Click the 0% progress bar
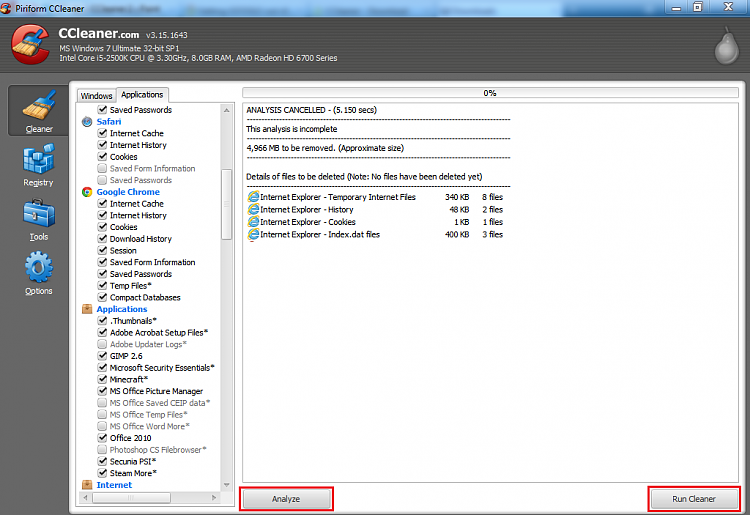Screen dimensions: 750x515 tap(490, 93)
